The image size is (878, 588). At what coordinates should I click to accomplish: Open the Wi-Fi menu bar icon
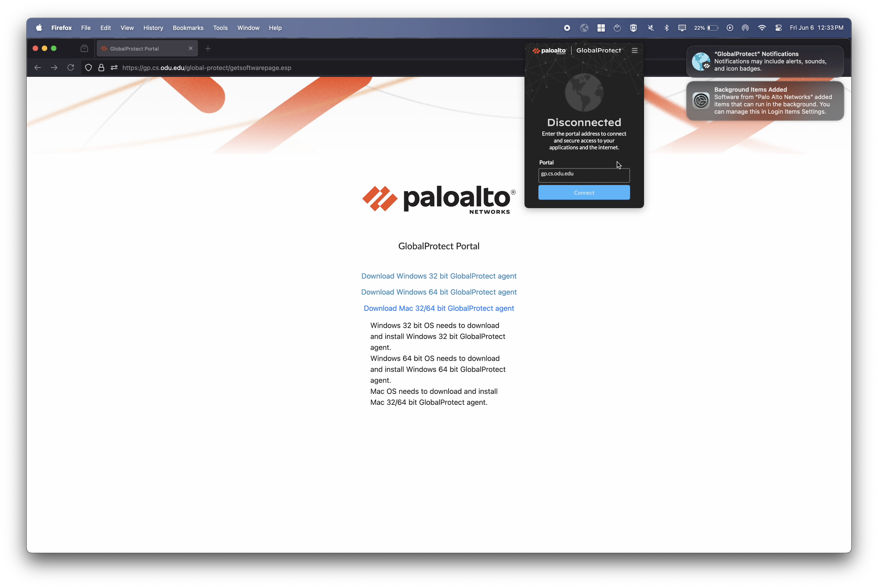coord(762,28)
